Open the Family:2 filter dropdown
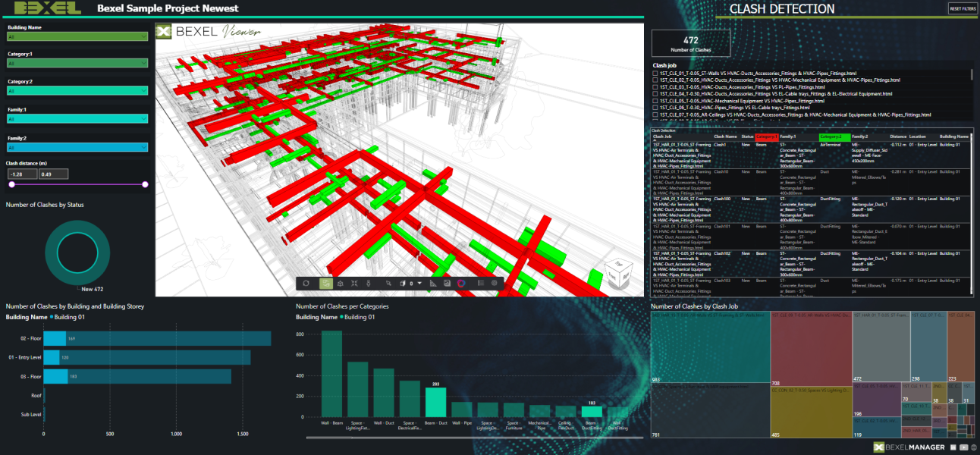 (77, 147)
